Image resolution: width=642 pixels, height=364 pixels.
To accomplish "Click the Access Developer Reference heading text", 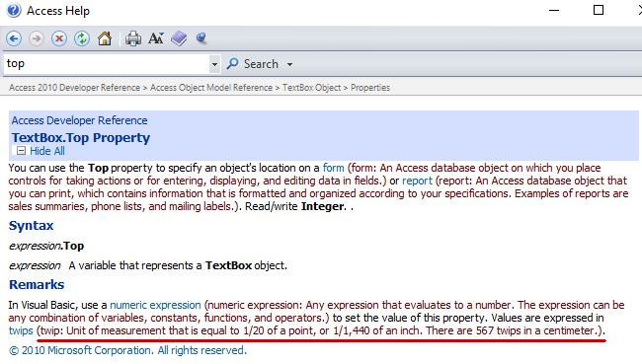I will tap(79, 120).
